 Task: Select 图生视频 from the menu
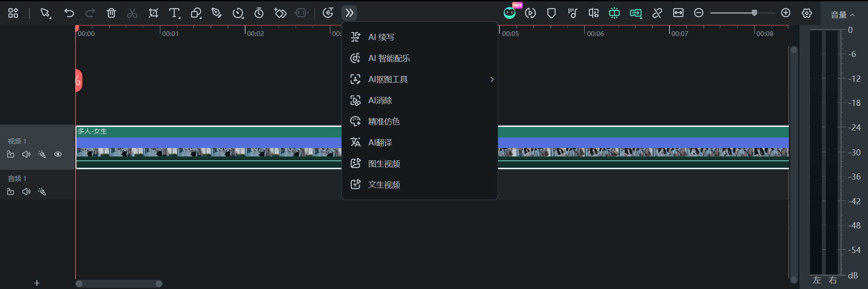[x=420, y=164]
